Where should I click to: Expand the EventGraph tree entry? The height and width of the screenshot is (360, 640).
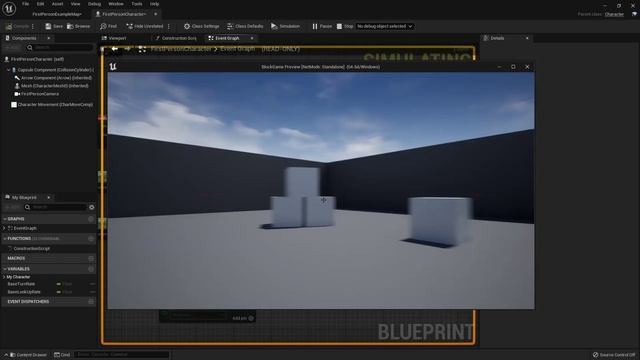tap(4, 229)
